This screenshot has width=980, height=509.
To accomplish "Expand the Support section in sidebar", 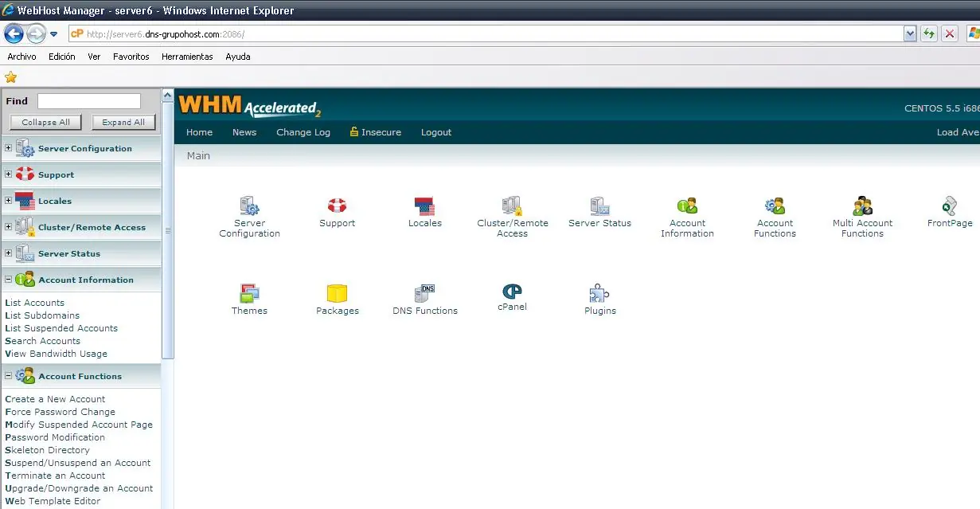I will [8, 174].
